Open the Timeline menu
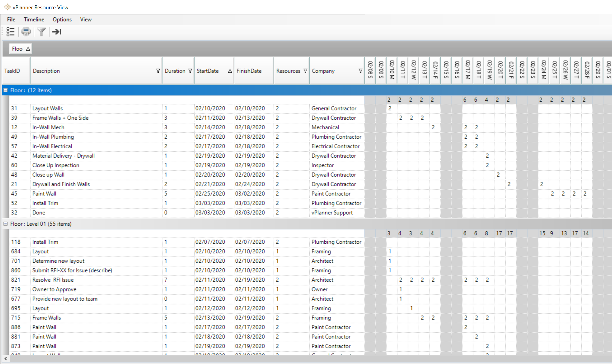Viewport: 612px width, 364px height. click(34, 19)
